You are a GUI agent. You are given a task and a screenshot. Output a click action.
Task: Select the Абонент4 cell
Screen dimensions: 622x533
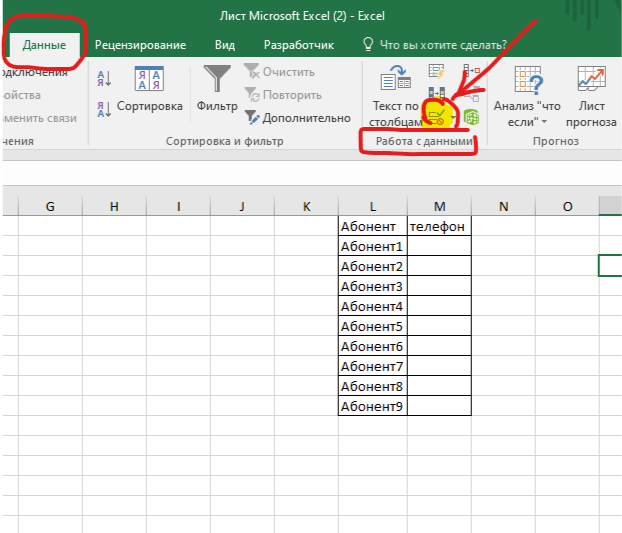373,306
